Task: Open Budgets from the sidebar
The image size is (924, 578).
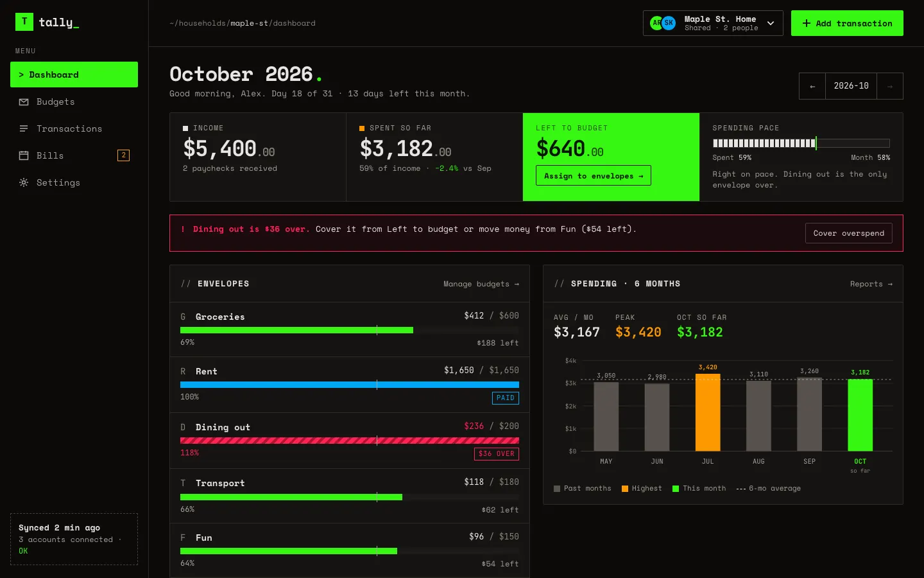Action: coord(74,101)
